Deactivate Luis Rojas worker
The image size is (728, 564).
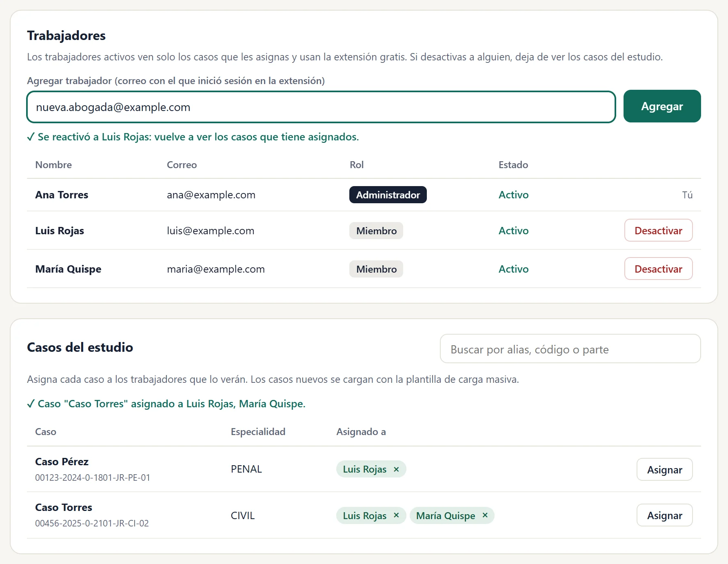coord(658,230)
